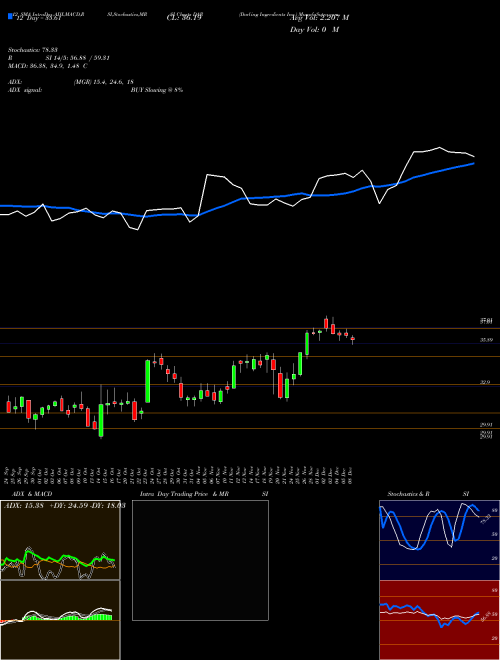Click the ADX (MGR) 15.4, 24.6, 18 values
500x660 pixels.
click(103, 82)
